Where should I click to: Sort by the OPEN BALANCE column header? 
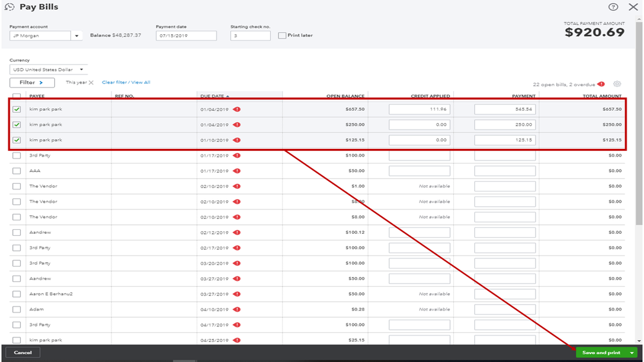coord(346,96)
